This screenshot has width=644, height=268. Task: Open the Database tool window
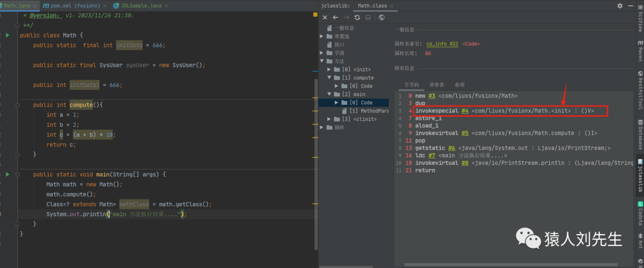639,135
